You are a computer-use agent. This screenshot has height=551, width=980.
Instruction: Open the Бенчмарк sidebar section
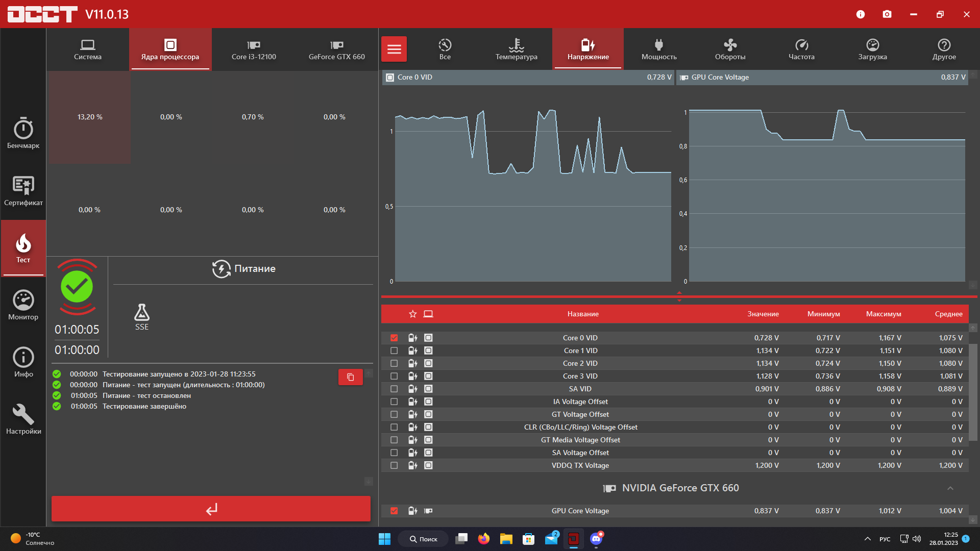23,133
